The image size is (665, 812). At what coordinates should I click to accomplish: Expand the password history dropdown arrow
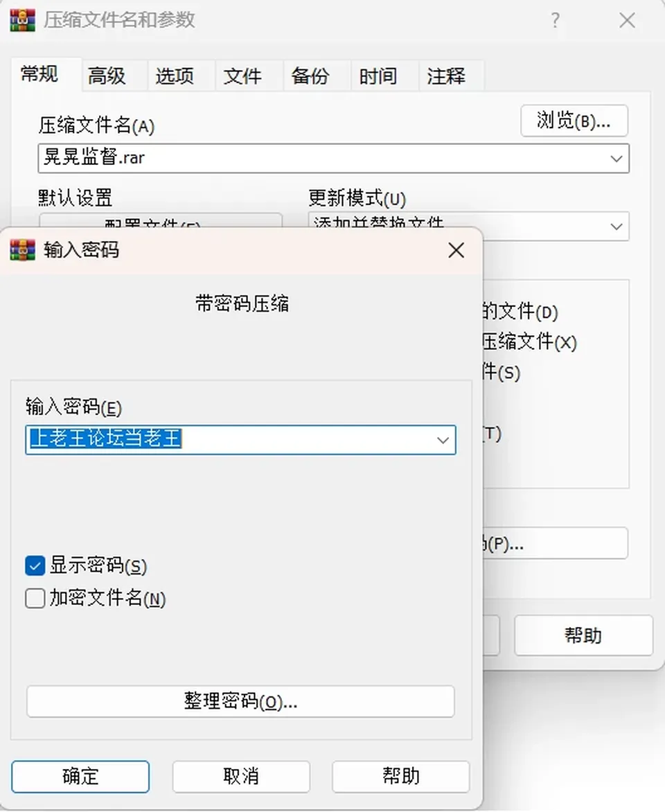(x=443, y=440)
